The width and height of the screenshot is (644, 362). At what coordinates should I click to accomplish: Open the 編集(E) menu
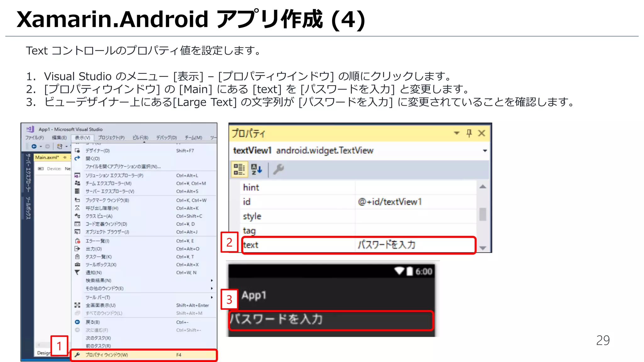59,138
